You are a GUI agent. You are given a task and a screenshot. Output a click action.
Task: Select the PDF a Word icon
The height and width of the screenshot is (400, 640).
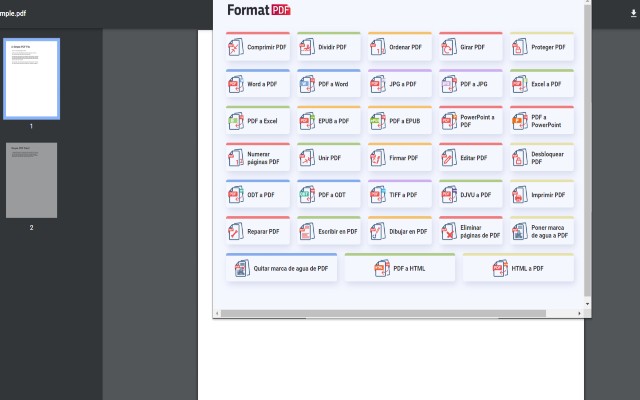tap(307, 84)
